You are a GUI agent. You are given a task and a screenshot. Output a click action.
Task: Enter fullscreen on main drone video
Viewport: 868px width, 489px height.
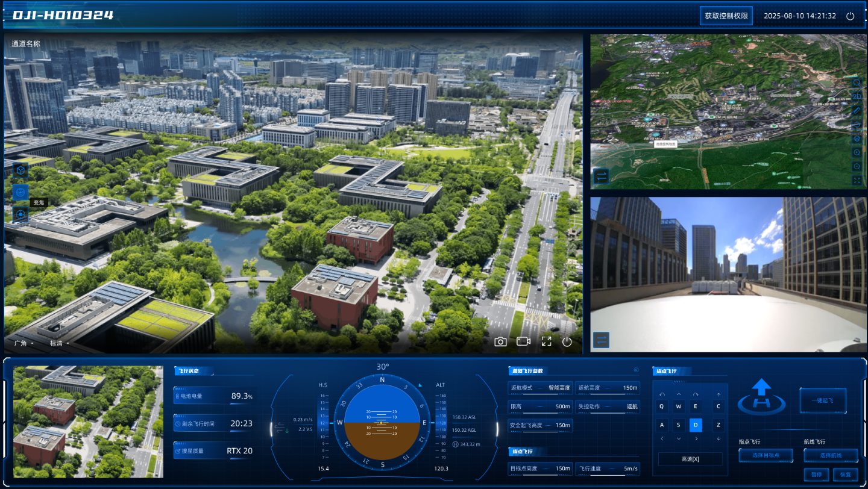546,341
